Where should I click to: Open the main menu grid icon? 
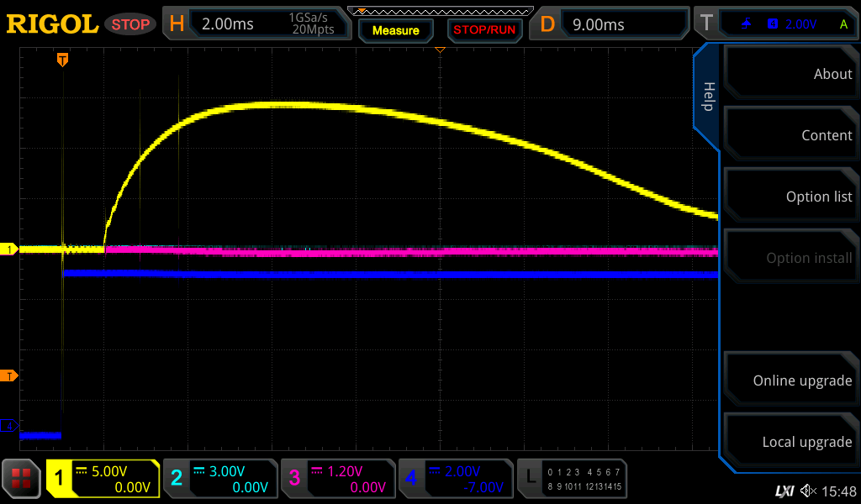22,479
